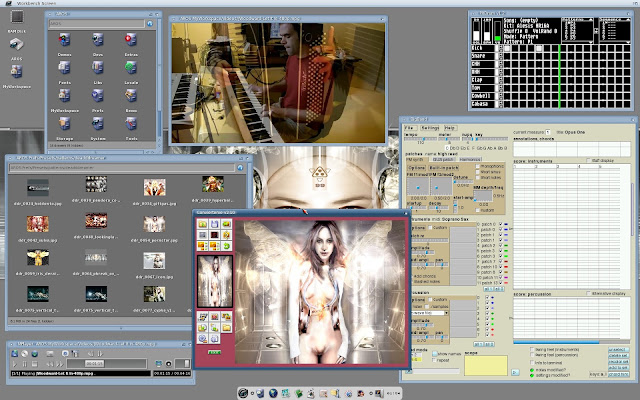Toggle the show names checkbox
640x400 pixels.
pos(435,354)
